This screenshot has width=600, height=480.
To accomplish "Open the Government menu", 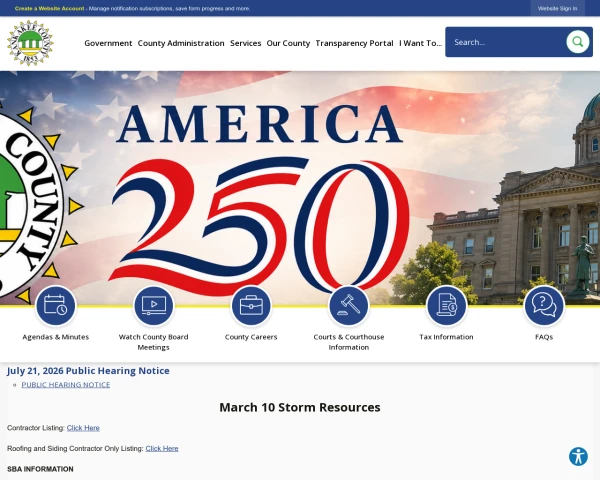I will pyautogui.click(x=108, y=43).
